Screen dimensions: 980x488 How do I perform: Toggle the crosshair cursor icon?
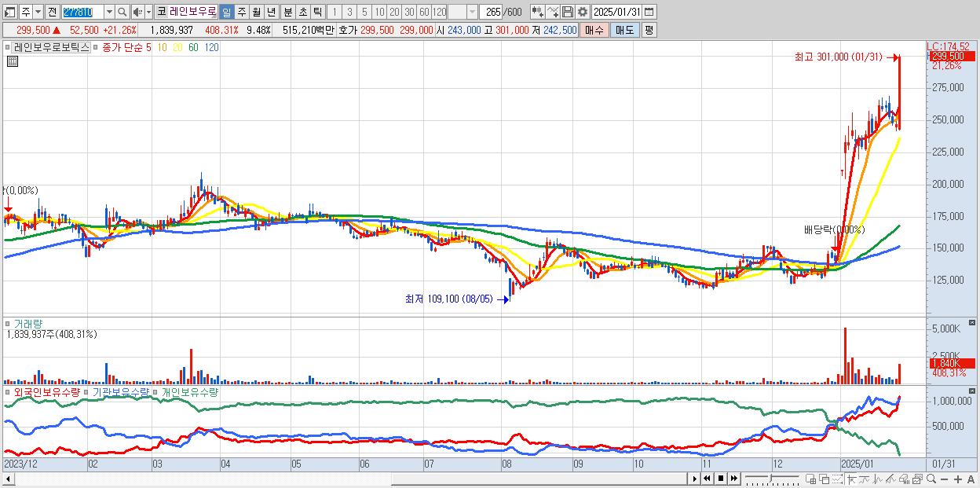click(851, 479)
